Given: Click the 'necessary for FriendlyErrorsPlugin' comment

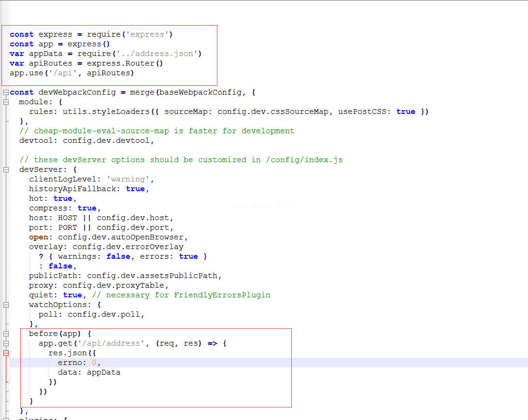Looking at the screenshot, I should click(181, 295).
